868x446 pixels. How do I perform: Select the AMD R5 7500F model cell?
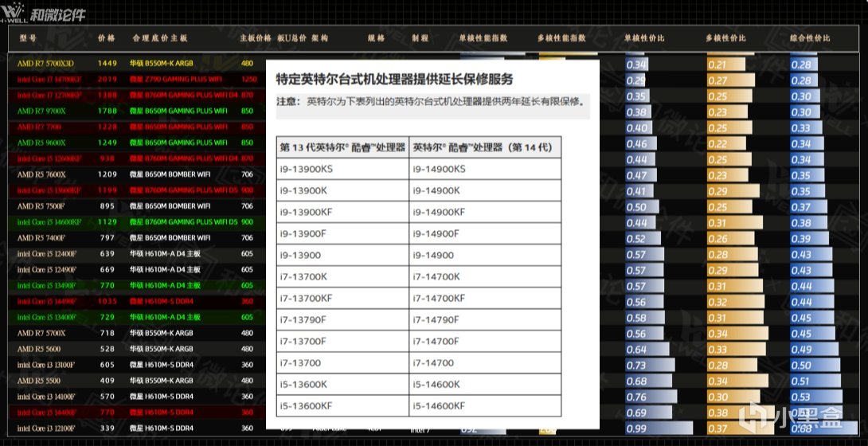click(x=41, y=205)
